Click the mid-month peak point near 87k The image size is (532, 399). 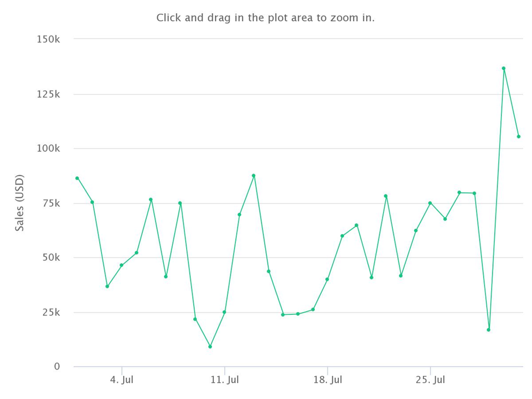point(253,176)
